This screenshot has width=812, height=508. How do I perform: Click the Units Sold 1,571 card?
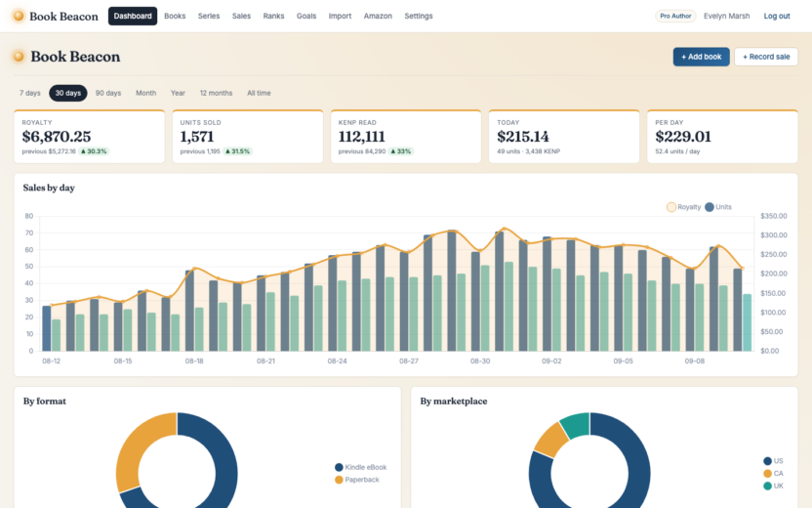pyautogui.click(x=248, y=137)
